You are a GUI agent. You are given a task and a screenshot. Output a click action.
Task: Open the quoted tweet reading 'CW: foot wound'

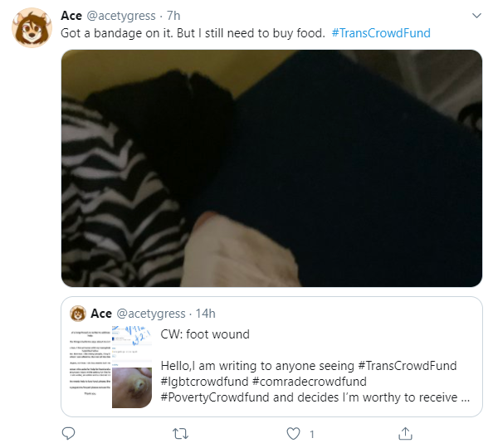click(271, 357)
